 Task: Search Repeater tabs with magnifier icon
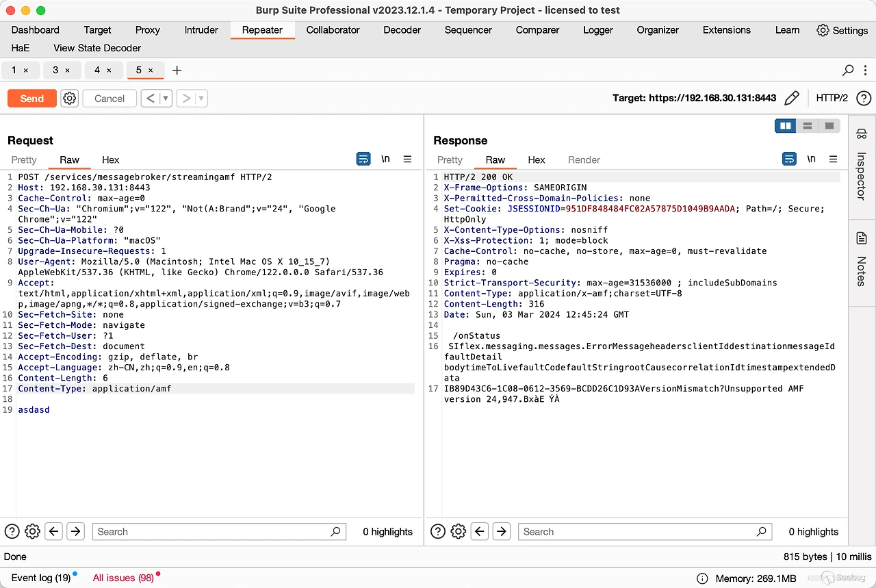point(848,70)
